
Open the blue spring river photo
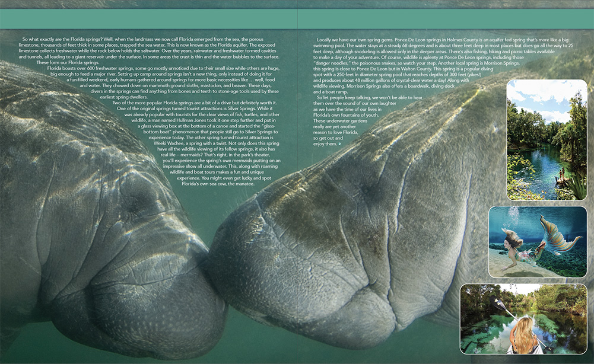click(x=547, y=140)
